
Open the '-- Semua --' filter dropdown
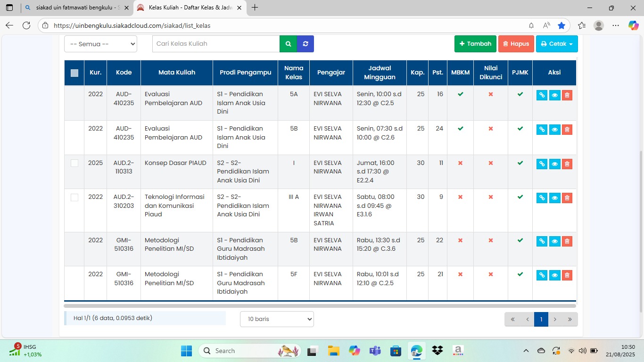pos(100,44)
